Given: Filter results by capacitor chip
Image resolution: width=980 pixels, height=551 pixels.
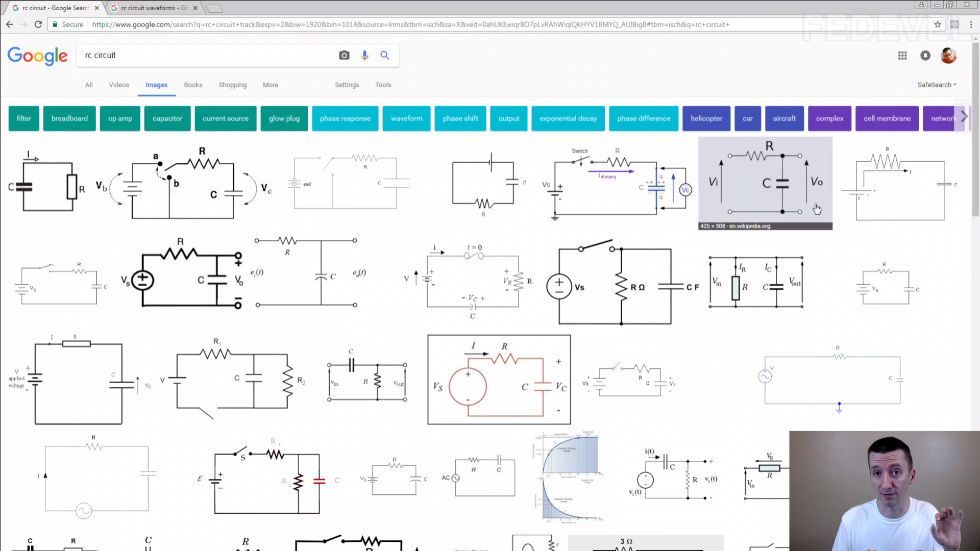Looking at the screenshot, I should tap(167, 118).
